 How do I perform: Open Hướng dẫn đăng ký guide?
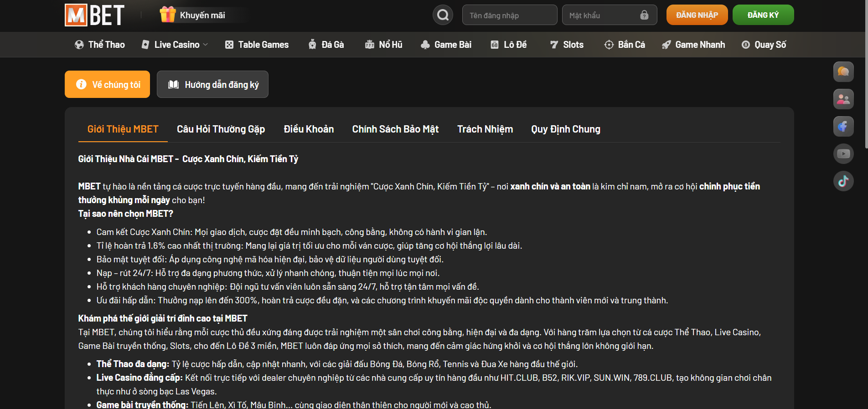point(212,84)
